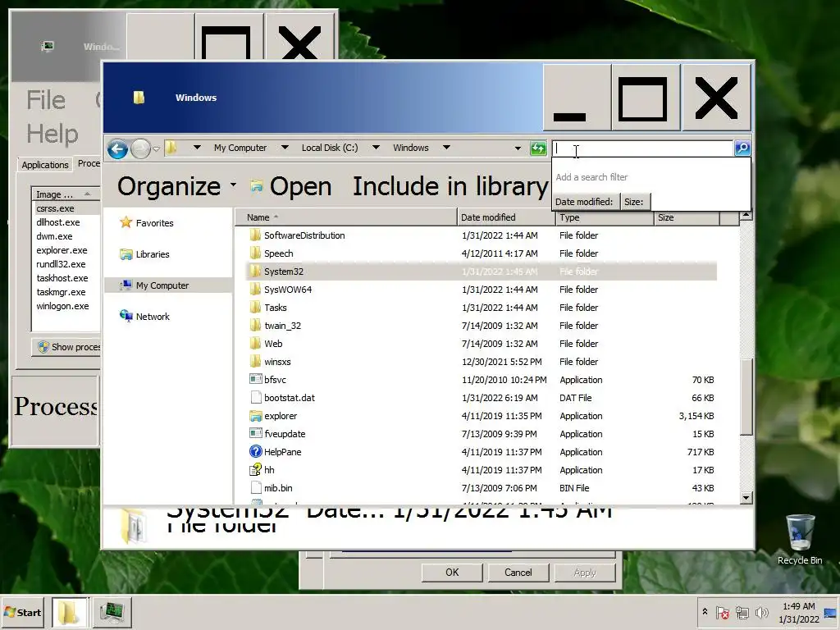Open the address bar history dropdown
Screen dimensions: 840x630
coord(518,148)
